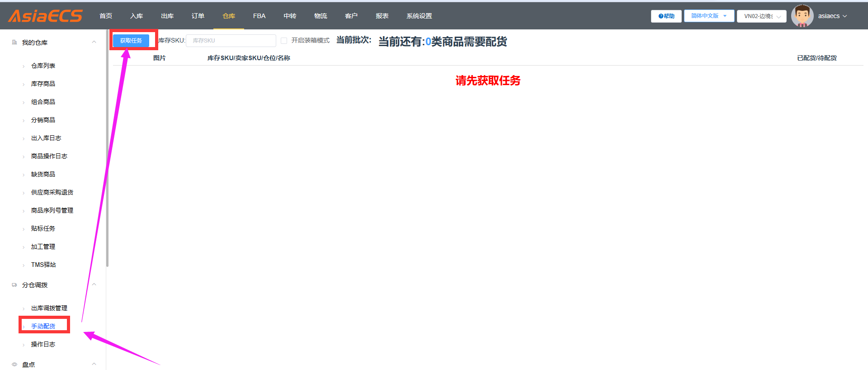Open 组合商品 in sidebar
The image size is (868, 370).
coord(43,102)
